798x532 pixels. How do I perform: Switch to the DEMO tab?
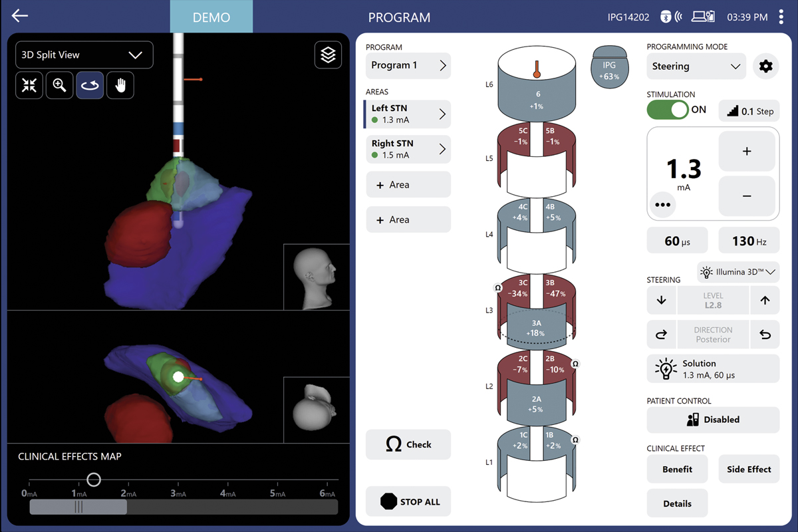211,17
